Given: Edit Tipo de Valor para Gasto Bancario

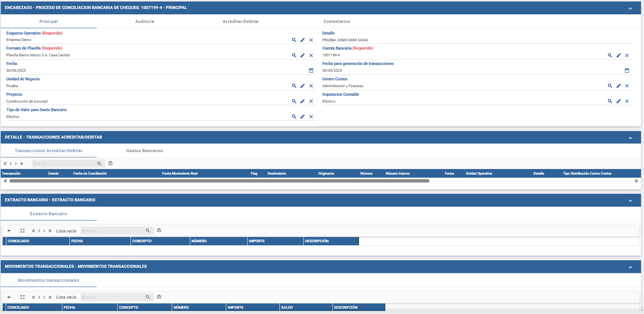Looking at the screenshot, I should [x=302, y=116].
